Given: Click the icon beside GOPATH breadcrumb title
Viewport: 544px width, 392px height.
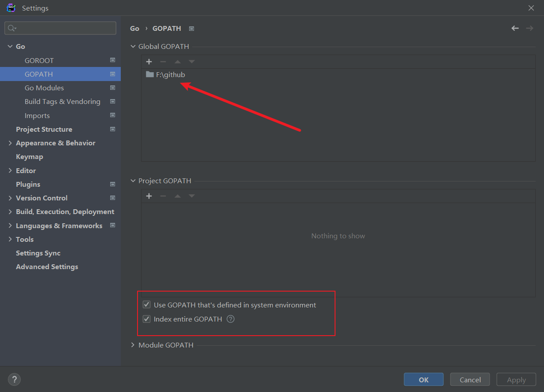Looking at the screenshot, I should [191, 29].
